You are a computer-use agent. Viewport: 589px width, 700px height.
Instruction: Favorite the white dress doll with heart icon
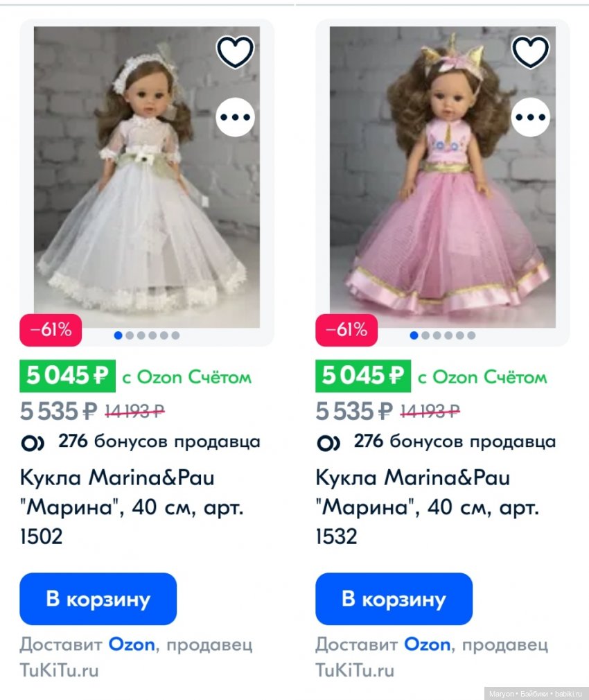[x=236, y=52]
